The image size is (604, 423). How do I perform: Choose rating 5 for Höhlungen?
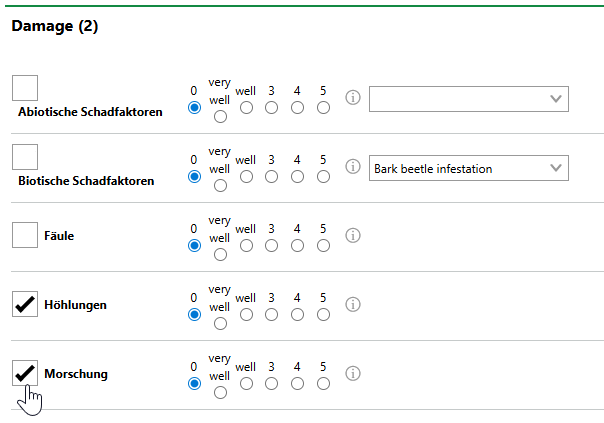(323, 314)
